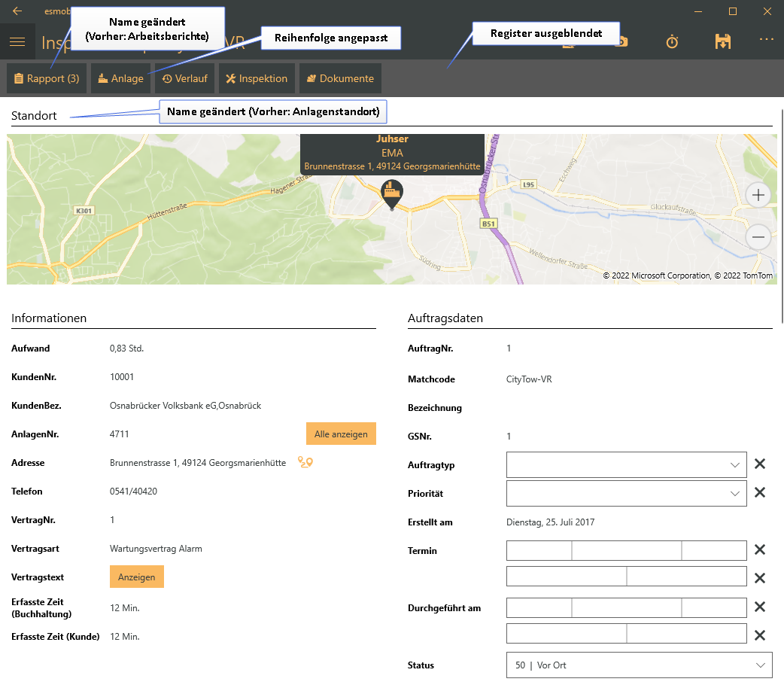Click the Alle anzeigen button
The image size is (784, 700).
point(341,434)
